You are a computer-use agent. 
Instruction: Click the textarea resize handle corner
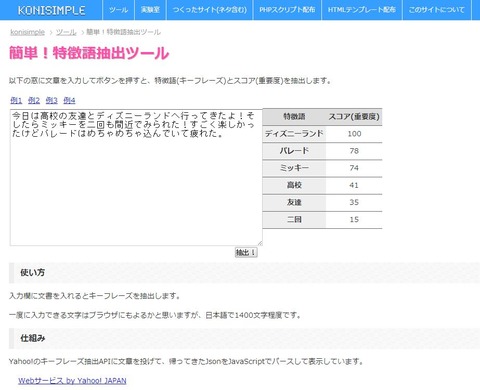(x=260, y=243)
